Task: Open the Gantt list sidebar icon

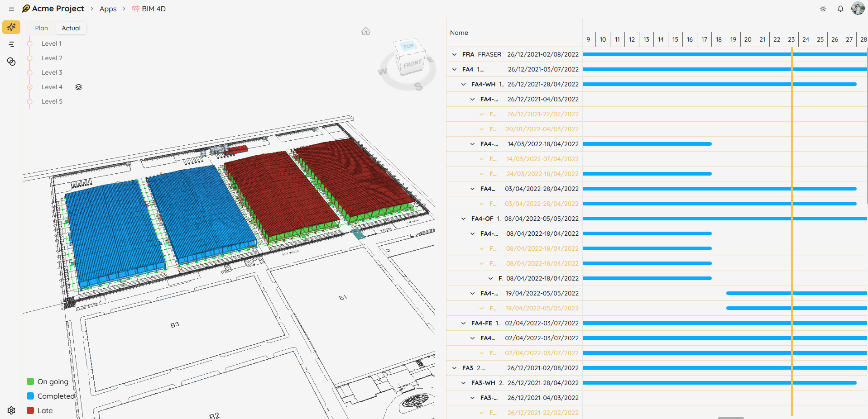Action: click(x=11, y=44)
